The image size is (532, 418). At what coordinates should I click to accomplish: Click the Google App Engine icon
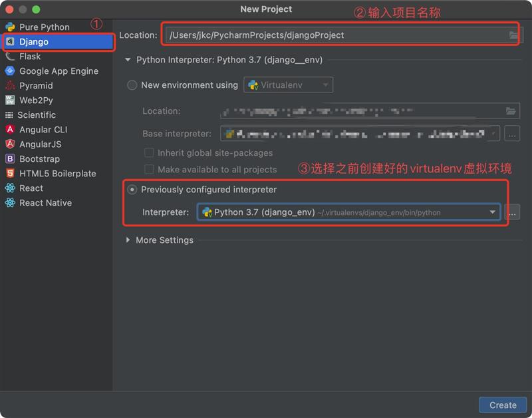[10, 71]
